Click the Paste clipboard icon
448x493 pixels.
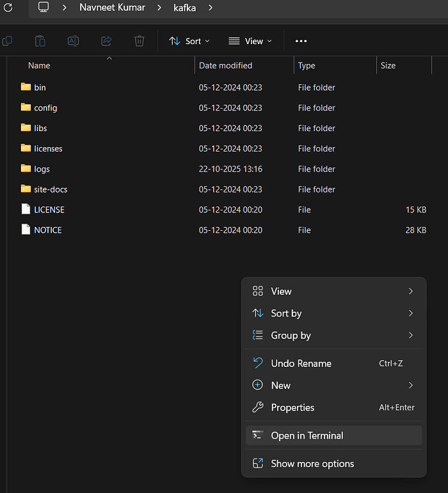[x=40, y=41]
